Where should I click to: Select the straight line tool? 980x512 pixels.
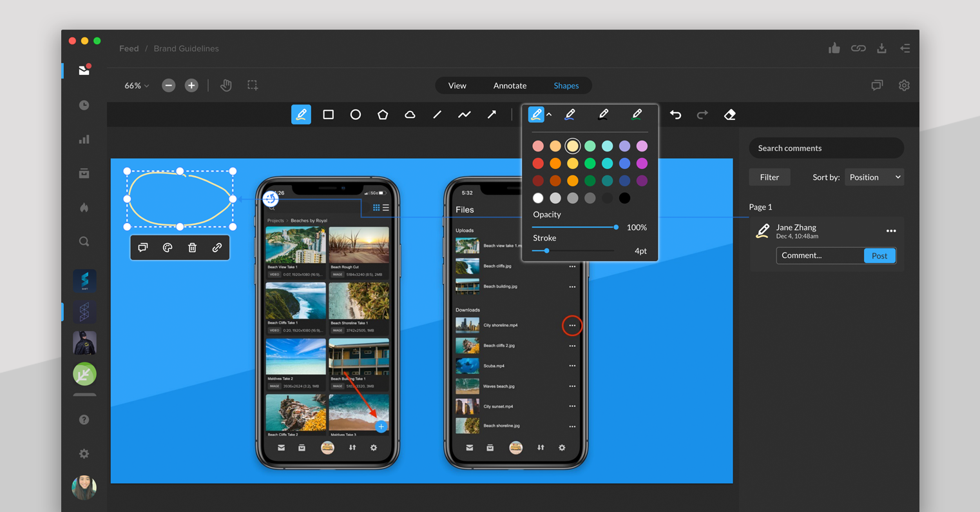tap(437, 115)
